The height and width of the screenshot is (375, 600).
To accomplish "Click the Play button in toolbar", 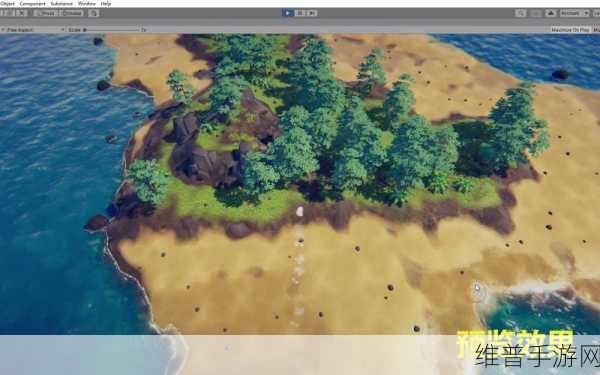I will click(288, 13).
